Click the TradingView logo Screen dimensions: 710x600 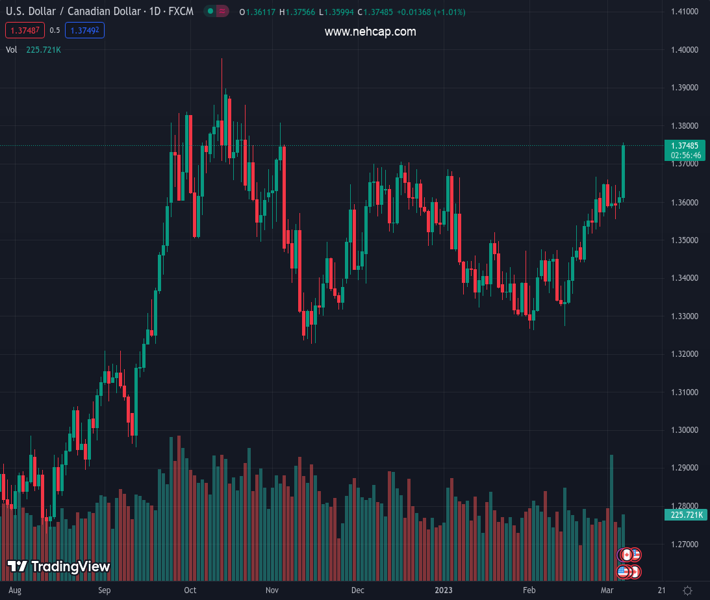(58, 567)
